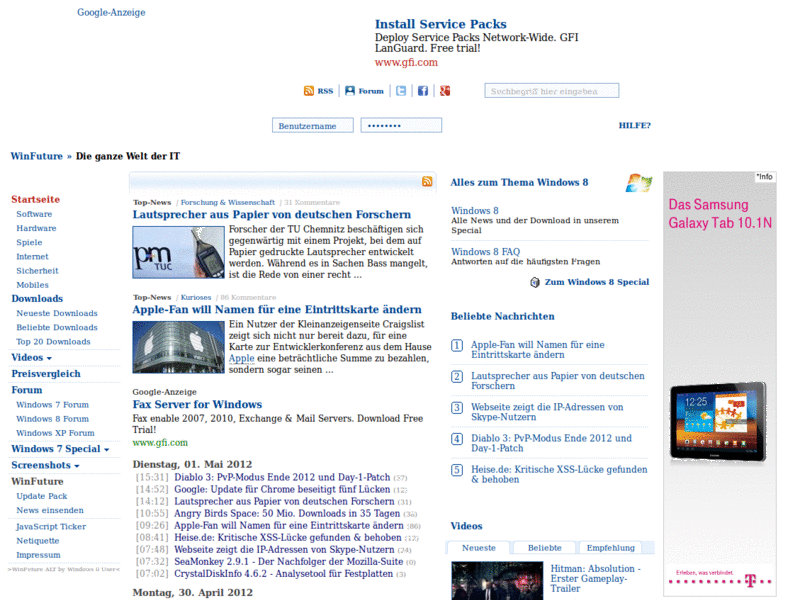Image resolution: width=800 pixels, height=600 pixels.
Task: Open Impressum in sidebar
Action: [x=38, y=555]
